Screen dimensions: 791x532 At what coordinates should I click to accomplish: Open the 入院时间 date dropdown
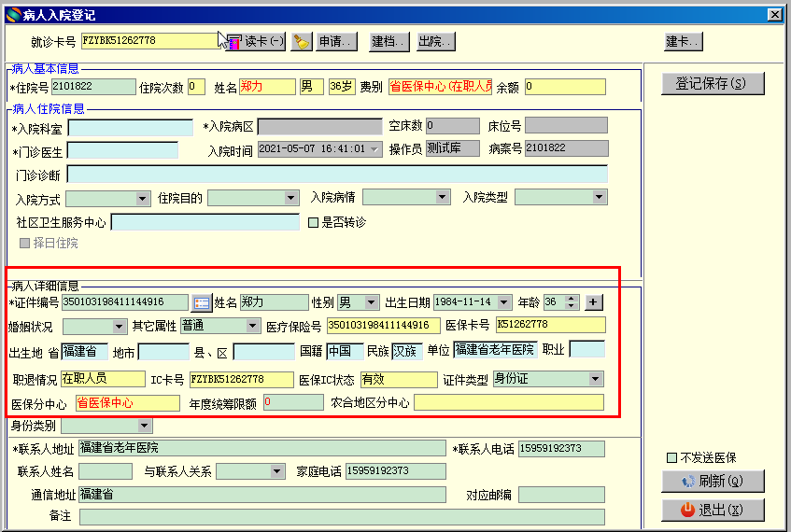[x=374, y=149]
